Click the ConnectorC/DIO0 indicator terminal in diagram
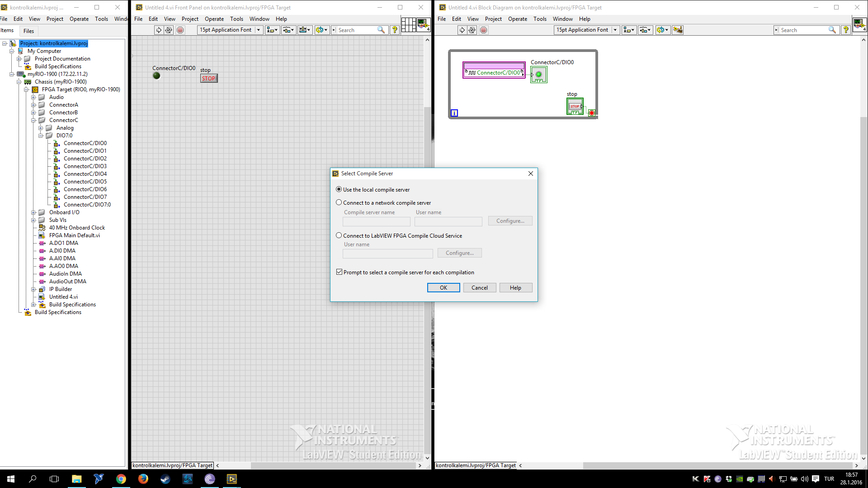This screenshot has width=868, height=488. 539,75
